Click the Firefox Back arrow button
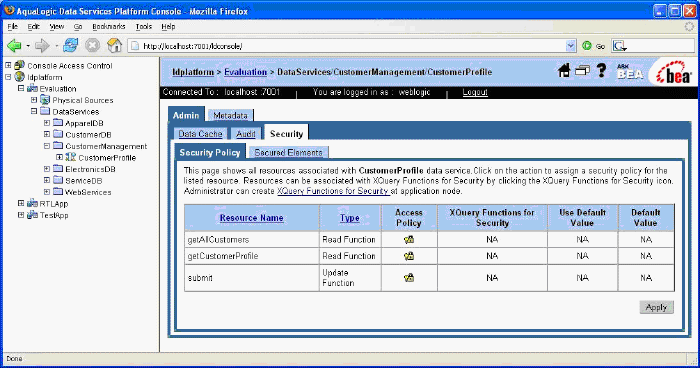 [14, 46]
